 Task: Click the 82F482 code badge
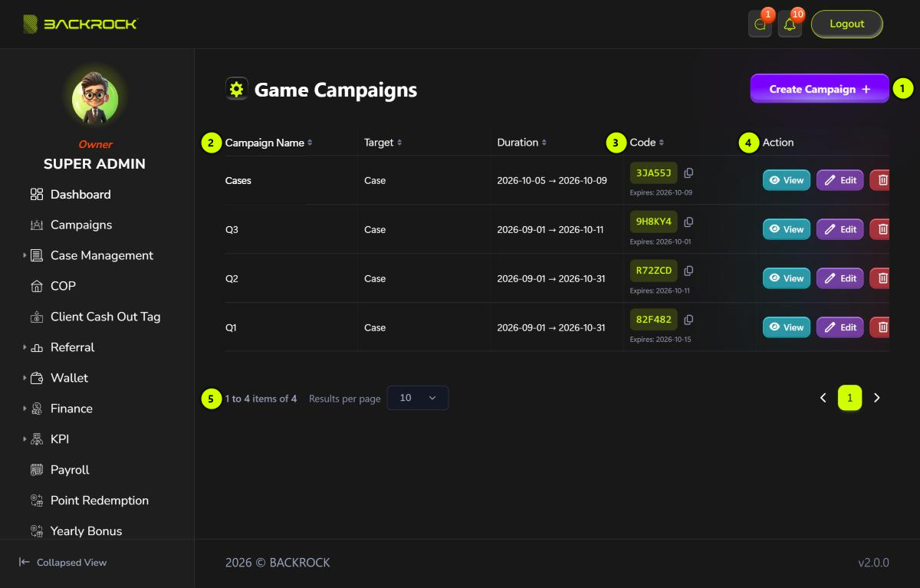654,319
